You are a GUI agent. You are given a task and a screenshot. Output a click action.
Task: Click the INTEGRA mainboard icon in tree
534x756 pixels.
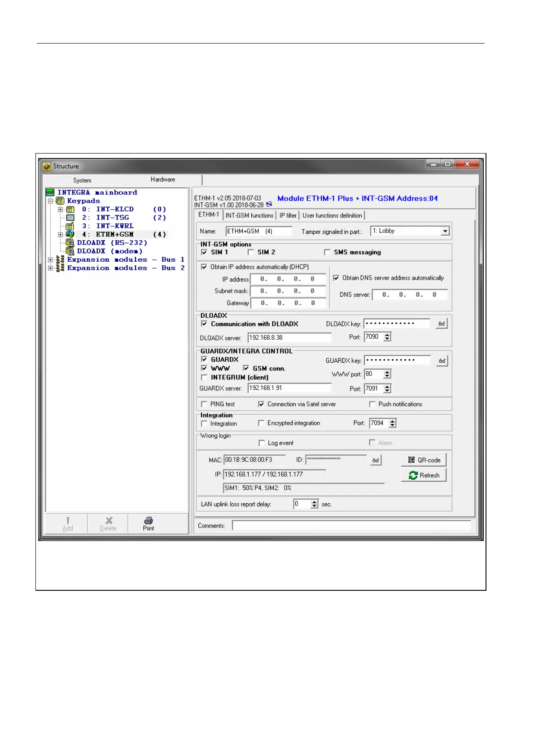point(50,193)
